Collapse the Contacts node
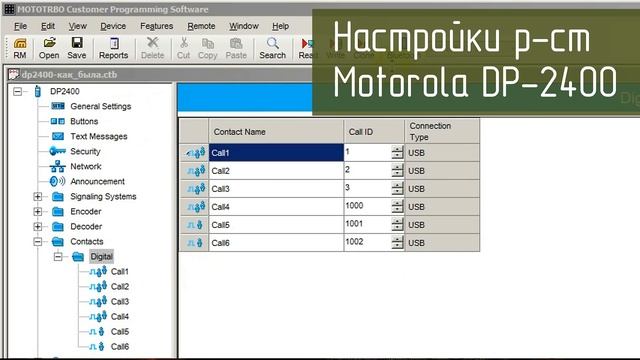The image size is (640, 360). pyautogui.click(x=38, y=242)
